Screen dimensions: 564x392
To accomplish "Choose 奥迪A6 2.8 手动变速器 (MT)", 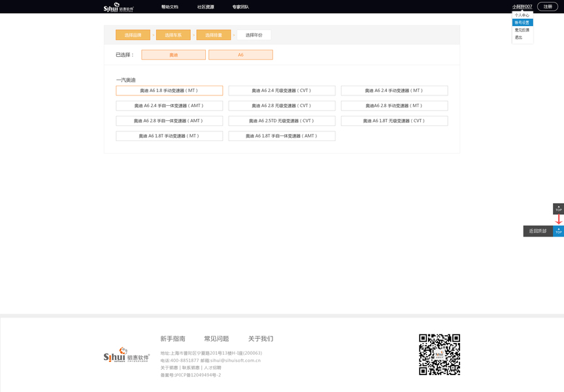I will coord(394,106).
